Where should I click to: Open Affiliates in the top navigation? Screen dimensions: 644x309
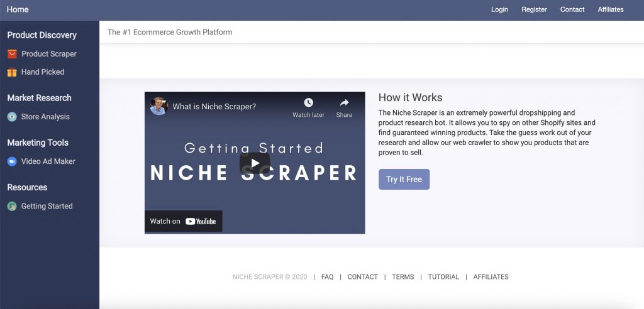point(610,9)
